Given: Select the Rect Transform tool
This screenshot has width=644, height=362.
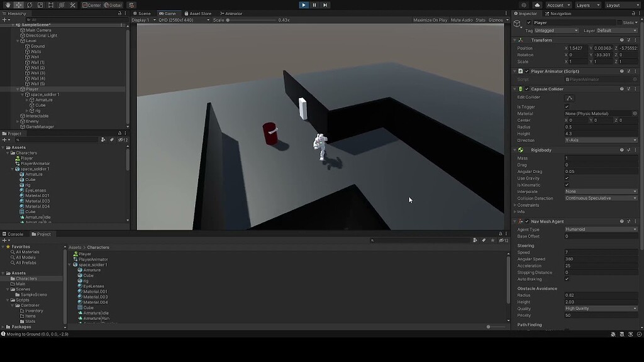Looking at the screenshot, I should [50, 5].
